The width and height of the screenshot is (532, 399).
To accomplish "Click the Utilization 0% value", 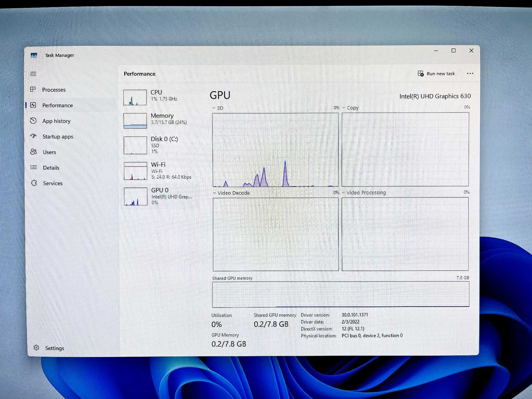I will pyautogui.click(x=217, y=324).
